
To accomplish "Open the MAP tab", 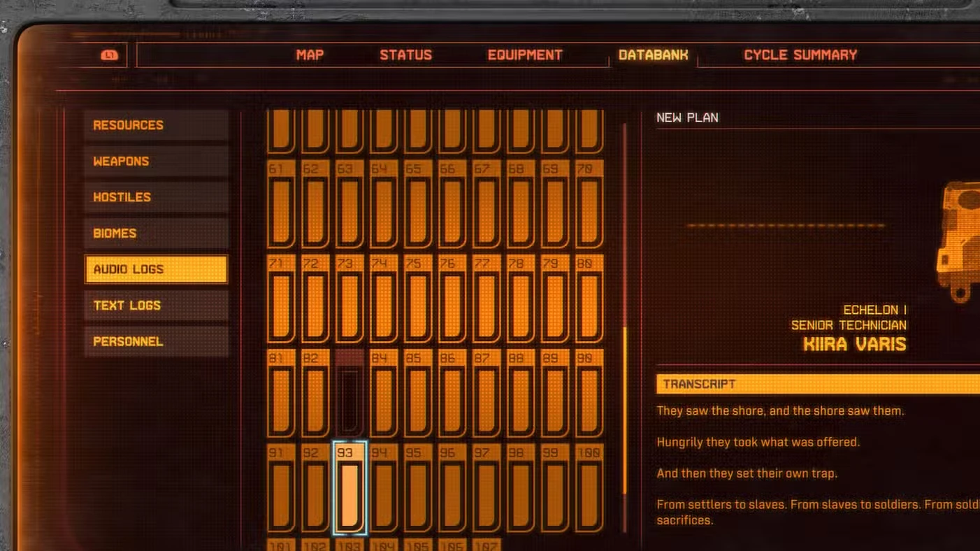I will pos(310,55).
